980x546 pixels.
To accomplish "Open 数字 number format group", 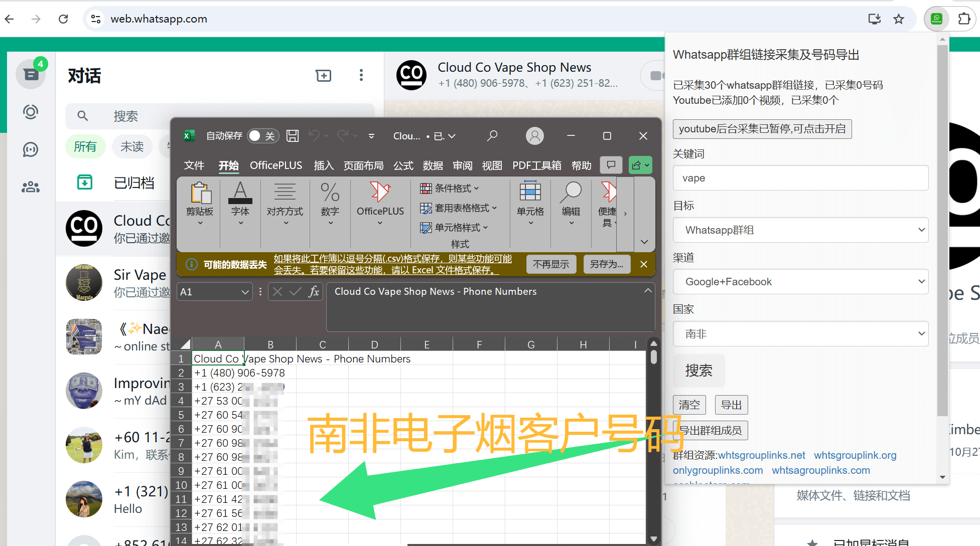I will click(x=330, y=205).
